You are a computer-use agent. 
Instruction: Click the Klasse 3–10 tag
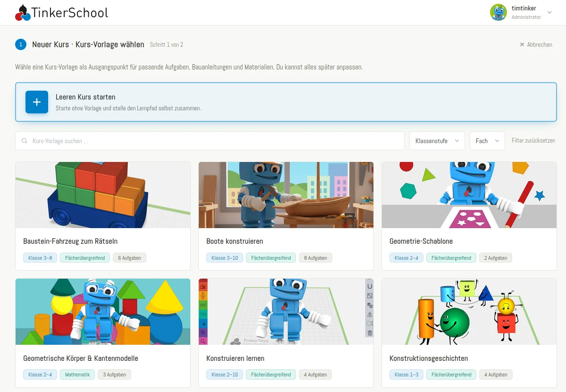point(225,258)
